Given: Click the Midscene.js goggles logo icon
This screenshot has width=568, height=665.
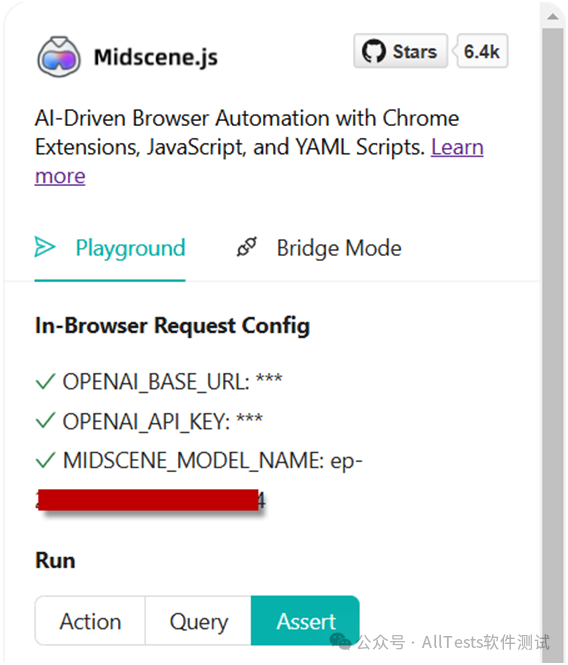Looking at the screenshot, I should 59,57.
